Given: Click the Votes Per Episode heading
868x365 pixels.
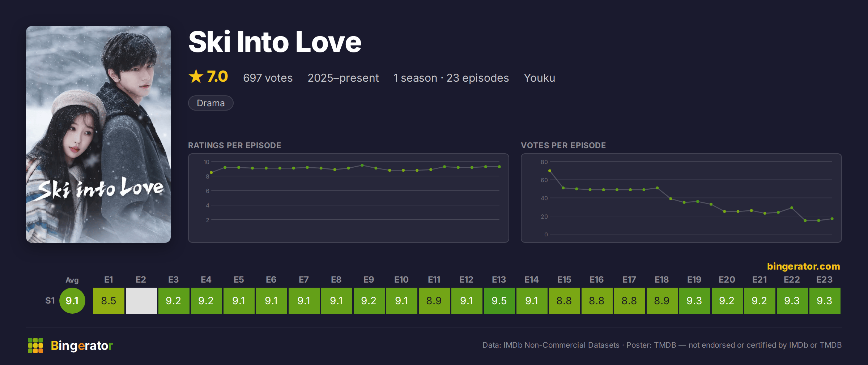Looking at the screenshot, I should (x=563, y=145).
